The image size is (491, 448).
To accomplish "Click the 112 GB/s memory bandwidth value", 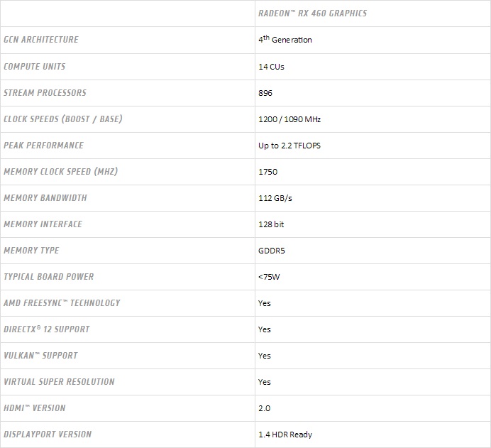I will [x=275, y=198].
